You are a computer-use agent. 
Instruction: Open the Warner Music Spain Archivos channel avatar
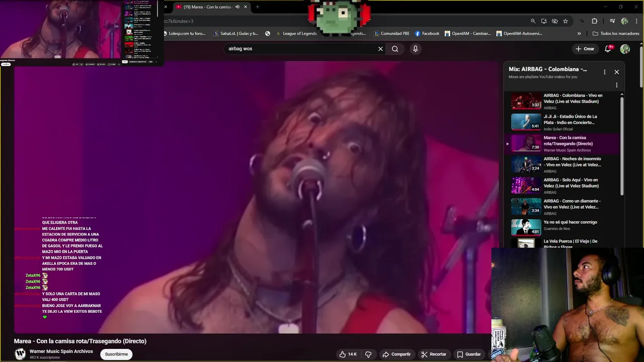[x=20, y=354]
